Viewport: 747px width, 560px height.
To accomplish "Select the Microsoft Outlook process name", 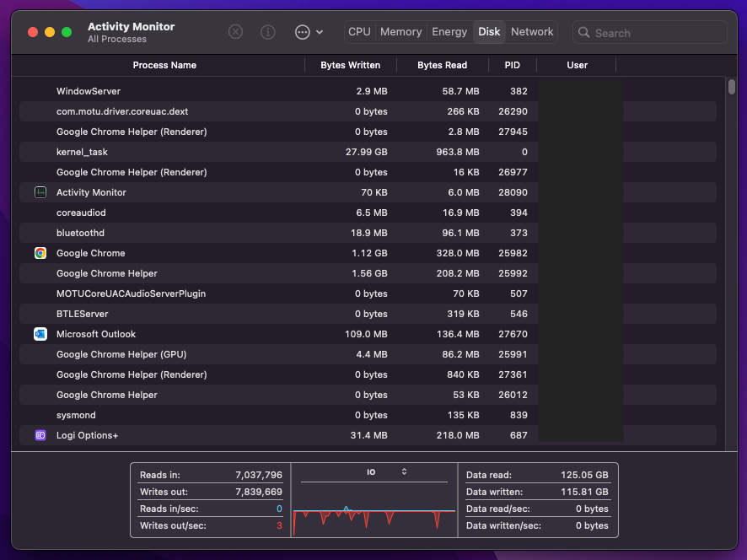I will pos(96,334).
